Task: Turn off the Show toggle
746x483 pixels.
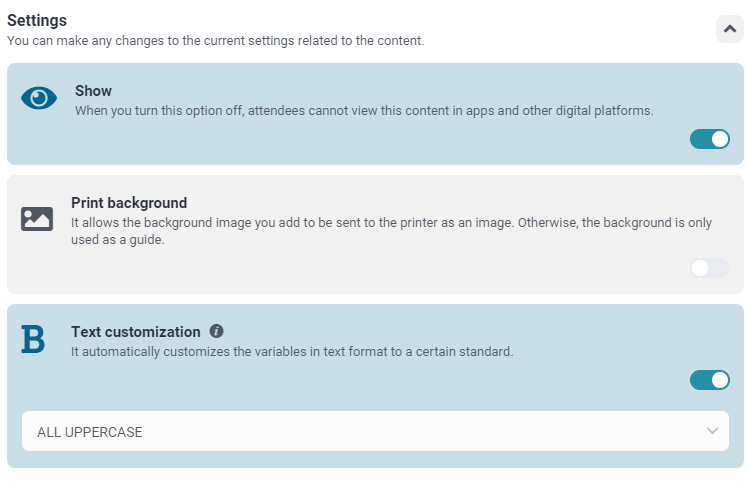Action: [x=710, y=139]
